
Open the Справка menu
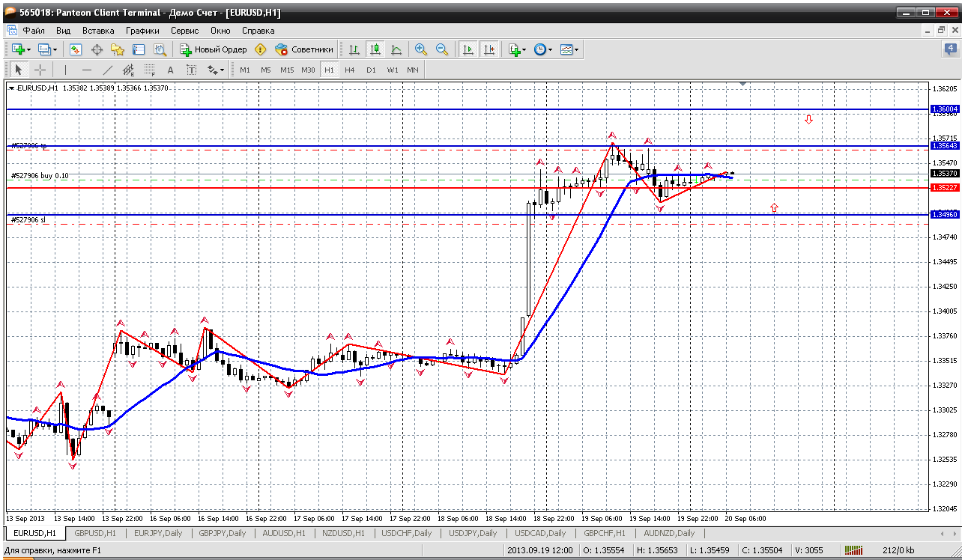(258, 31)
